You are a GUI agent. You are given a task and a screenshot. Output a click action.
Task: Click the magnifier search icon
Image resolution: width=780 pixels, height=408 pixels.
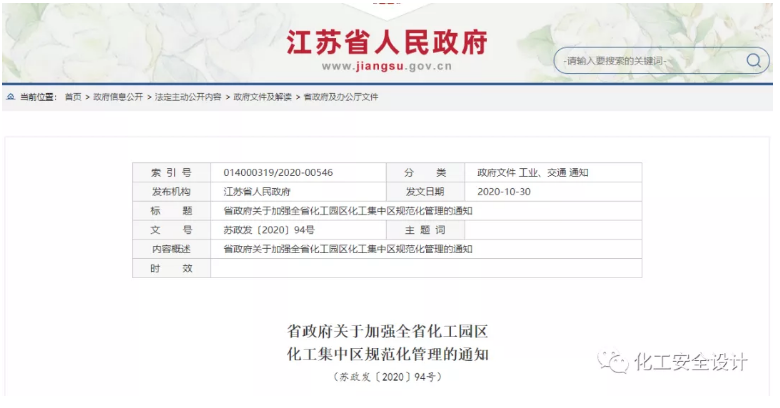(752, 60)
